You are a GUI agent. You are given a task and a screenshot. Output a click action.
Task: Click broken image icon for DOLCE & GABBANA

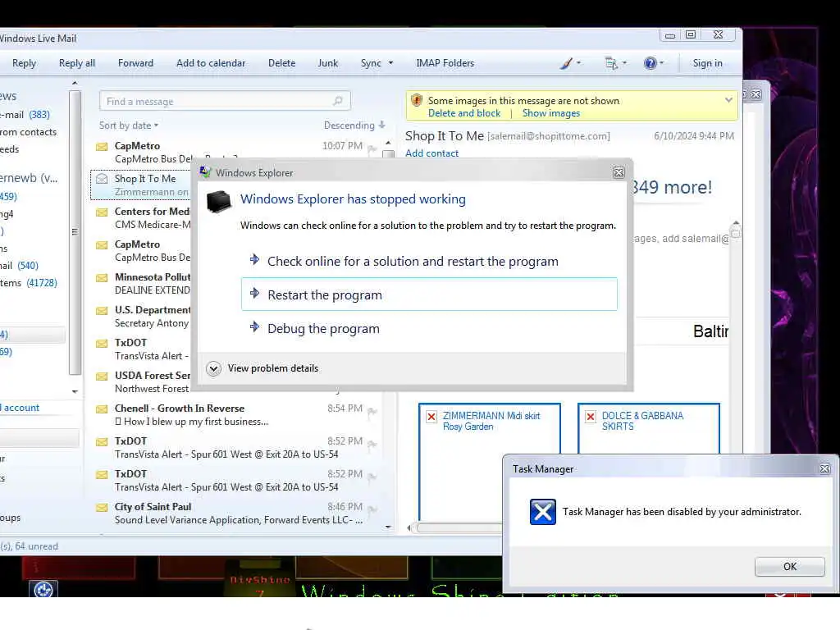591,417
